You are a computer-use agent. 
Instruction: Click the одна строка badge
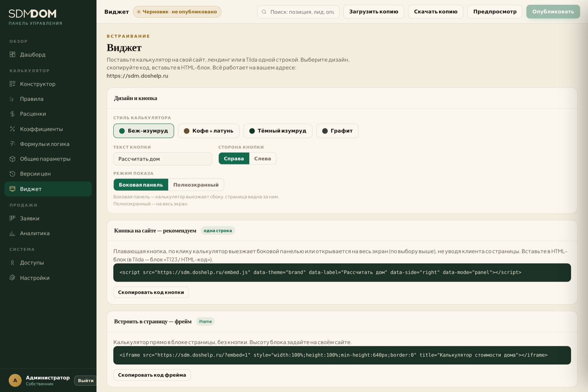[218, 230]
